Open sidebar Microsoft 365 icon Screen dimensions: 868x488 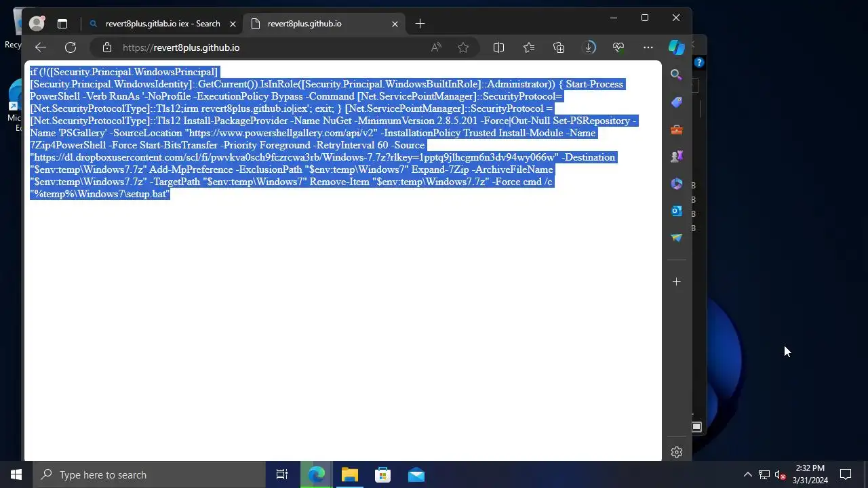click(676, 184)
